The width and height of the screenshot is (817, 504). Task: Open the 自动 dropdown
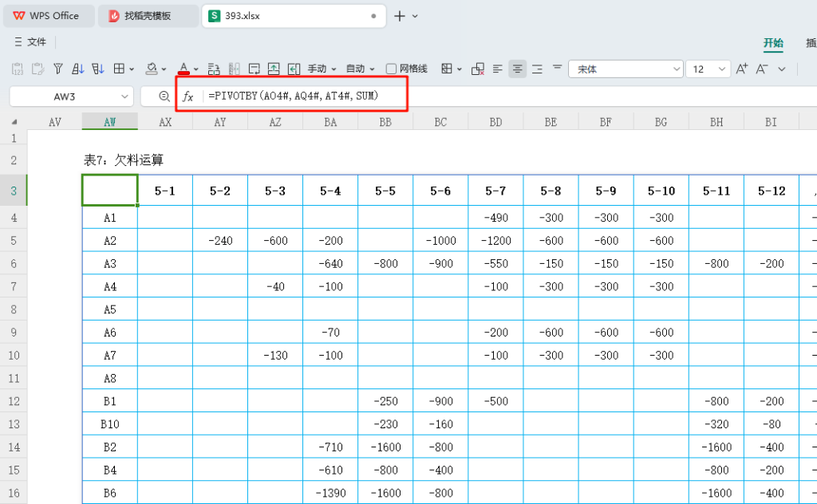point(361,69)
